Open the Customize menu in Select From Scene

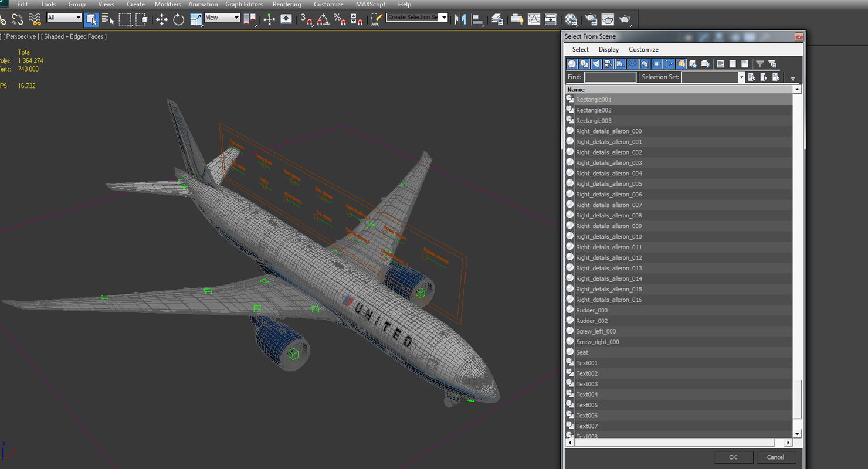click(x=643, y=50)
